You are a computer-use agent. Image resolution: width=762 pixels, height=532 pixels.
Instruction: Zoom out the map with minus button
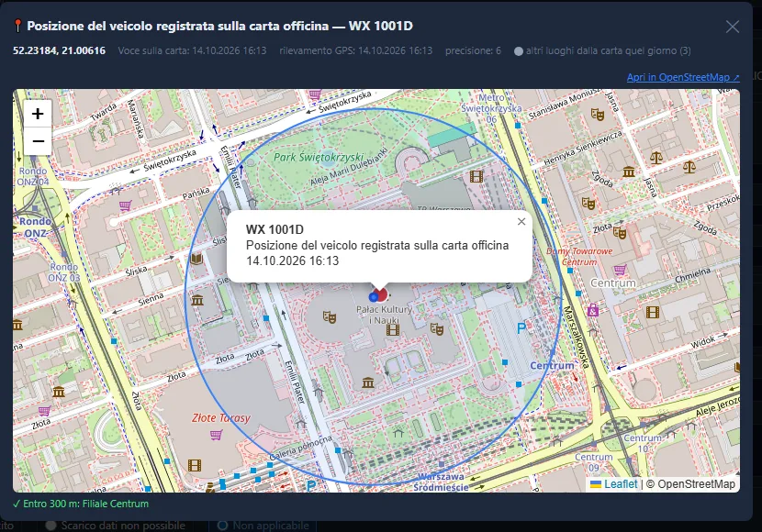[x=38, y=141]
